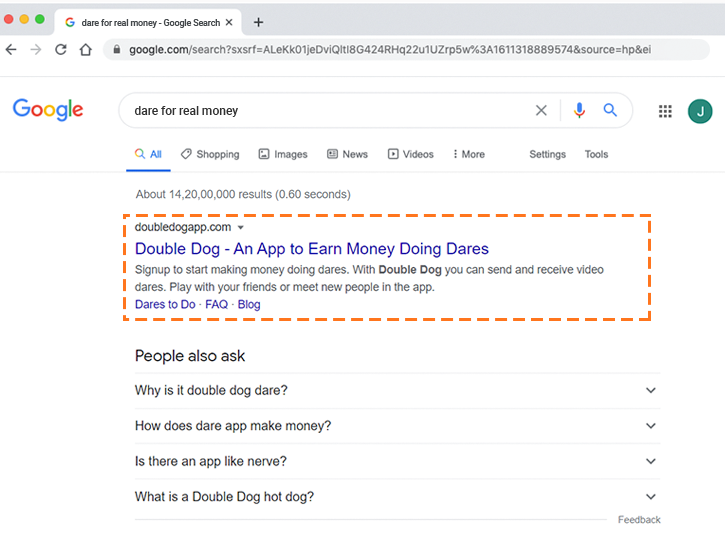The image size is (725, 552).
Task: Switch to the News tab
Action: click(347, 154)
